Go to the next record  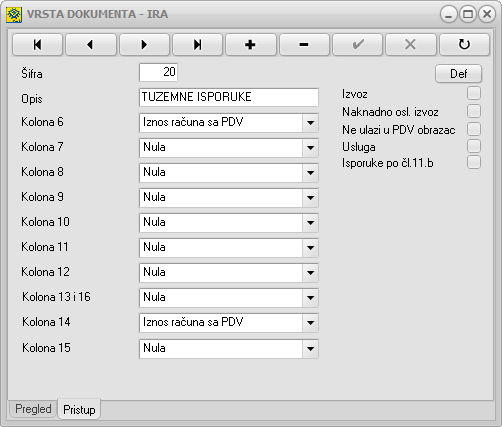pos(144,44)
